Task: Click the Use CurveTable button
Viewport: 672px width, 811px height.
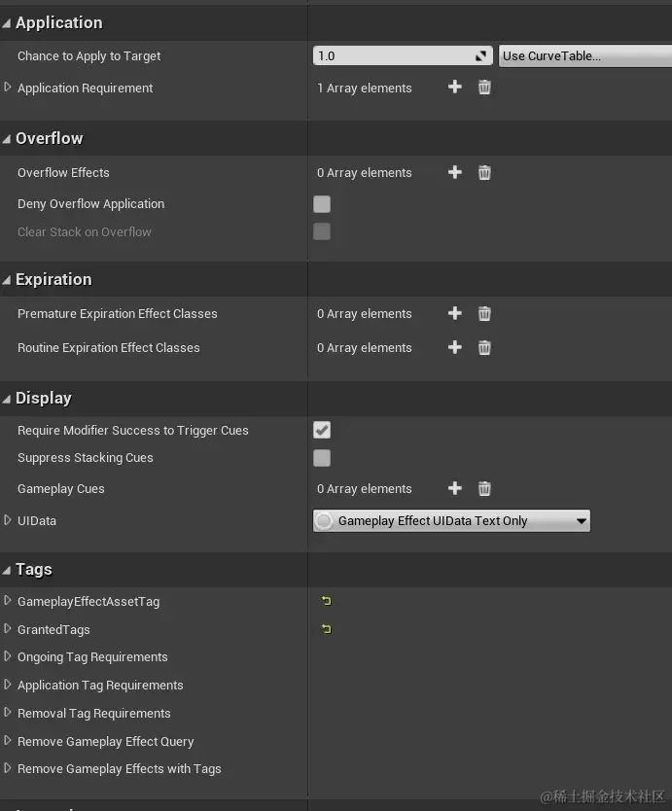Action: (584, 56)
